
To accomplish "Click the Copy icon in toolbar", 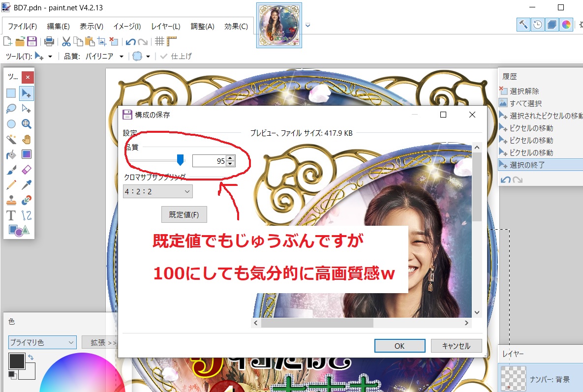I will pos(78,41).
